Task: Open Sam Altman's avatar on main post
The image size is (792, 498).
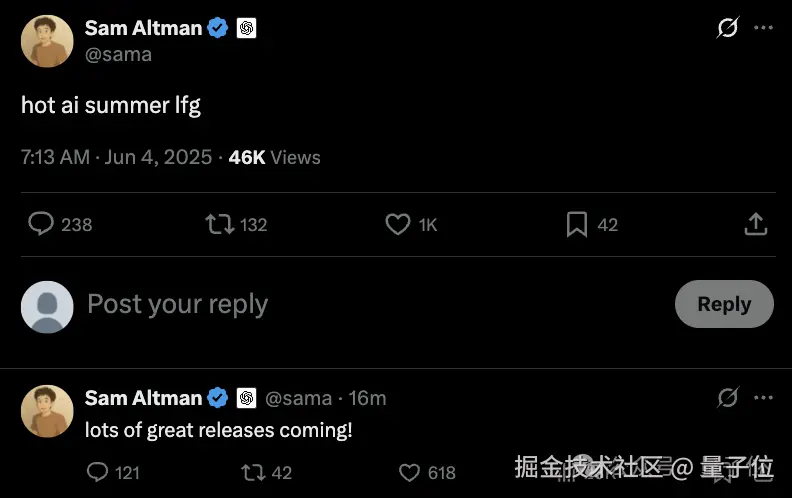Action: click(47, 41)
